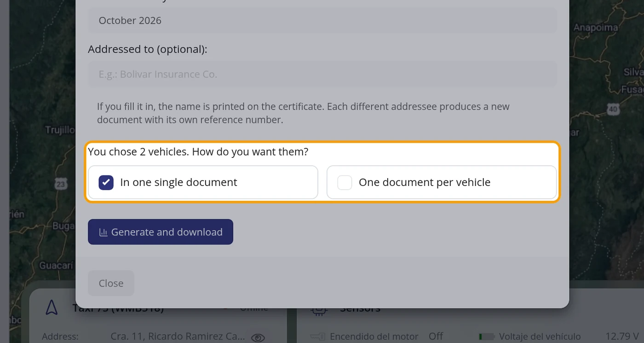
Task: Click the 'Guacarí' map label
Action: tap(56, 266)
